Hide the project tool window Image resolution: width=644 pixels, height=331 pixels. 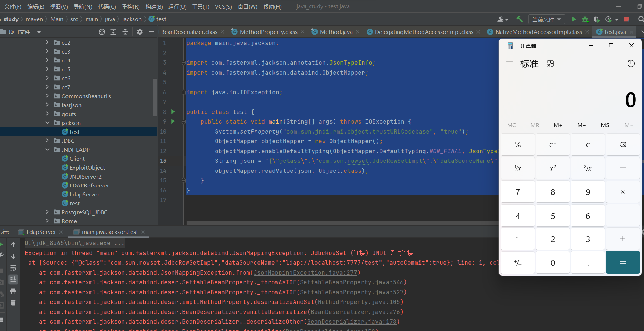[152, 32]
